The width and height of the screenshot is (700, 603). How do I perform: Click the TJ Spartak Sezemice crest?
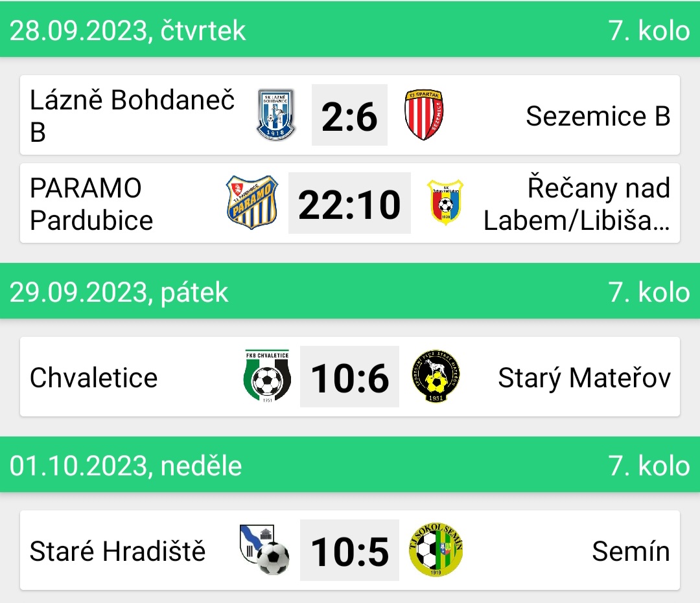pyautogui.click(x=424, y=115)
